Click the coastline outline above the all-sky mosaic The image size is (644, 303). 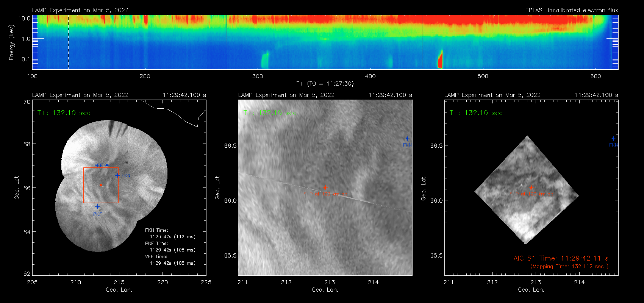174,112
